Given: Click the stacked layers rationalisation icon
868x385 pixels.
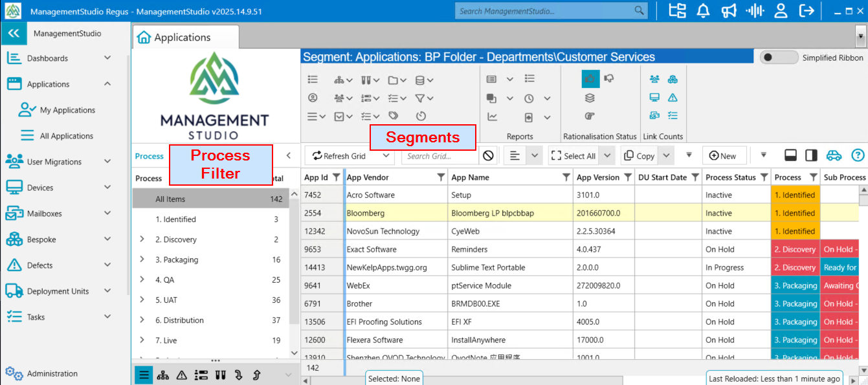Looking at the screenshot, I should [590, 98].
